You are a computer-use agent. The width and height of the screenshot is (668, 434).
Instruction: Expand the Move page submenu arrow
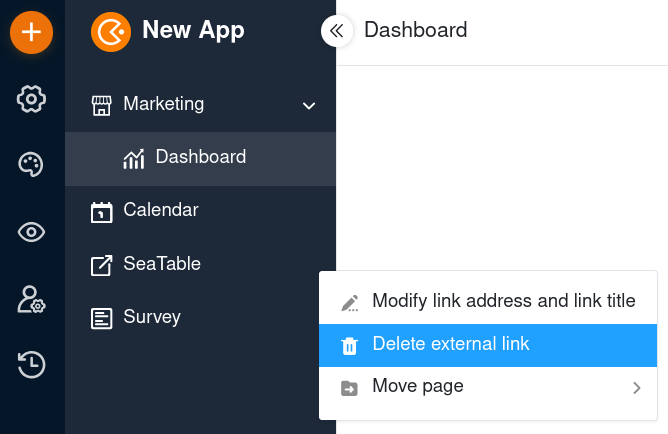pyautogui.click(x=637, y=388)
